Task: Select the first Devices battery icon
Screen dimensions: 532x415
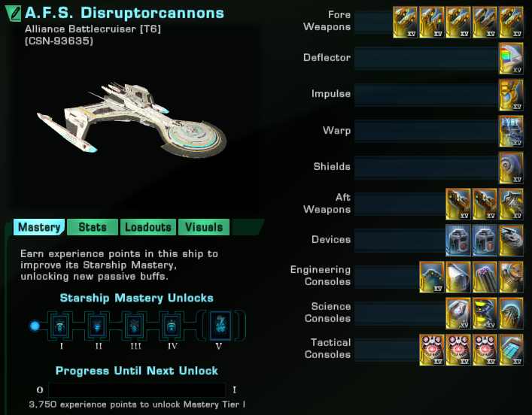Action: 458,241
